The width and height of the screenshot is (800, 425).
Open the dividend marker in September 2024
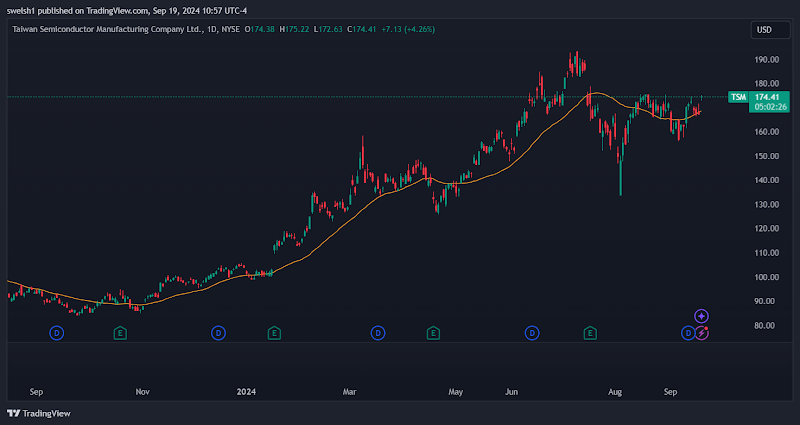pos(688,334)
